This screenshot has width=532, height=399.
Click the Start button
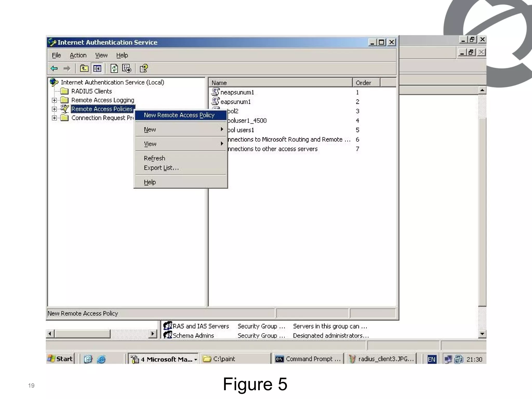tap(60, 359)
